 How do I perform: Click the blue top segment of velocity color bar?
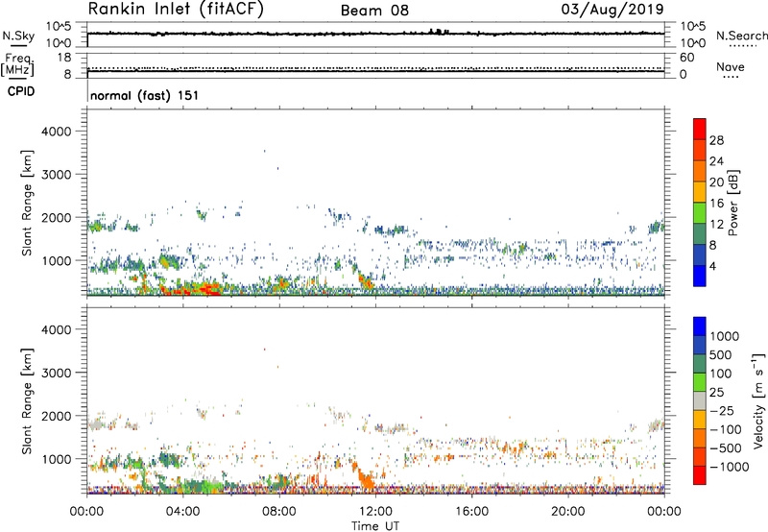pyautogui.click(x=700, y=326)
